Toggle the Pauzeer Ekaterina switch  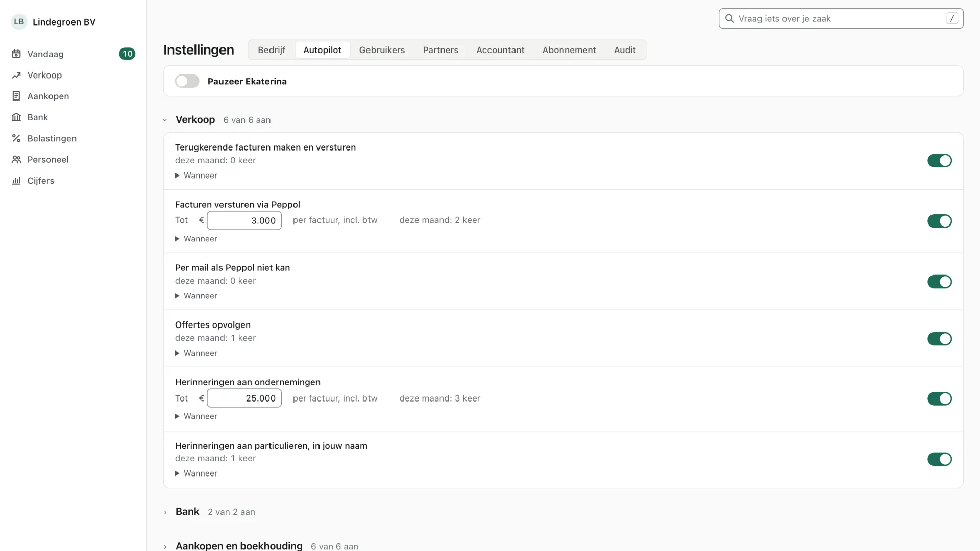point(187,81)
